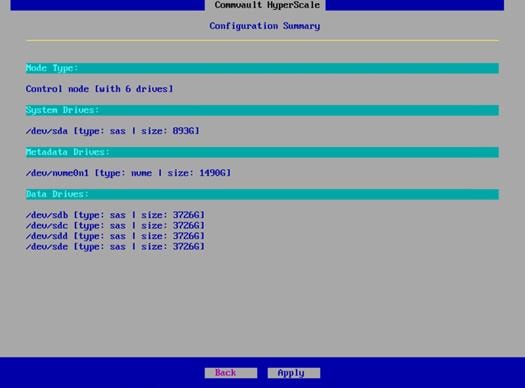This screenshot has height=388, width=525.
Task: Click the Control node with 6 drives text
Action: point(99,89)
